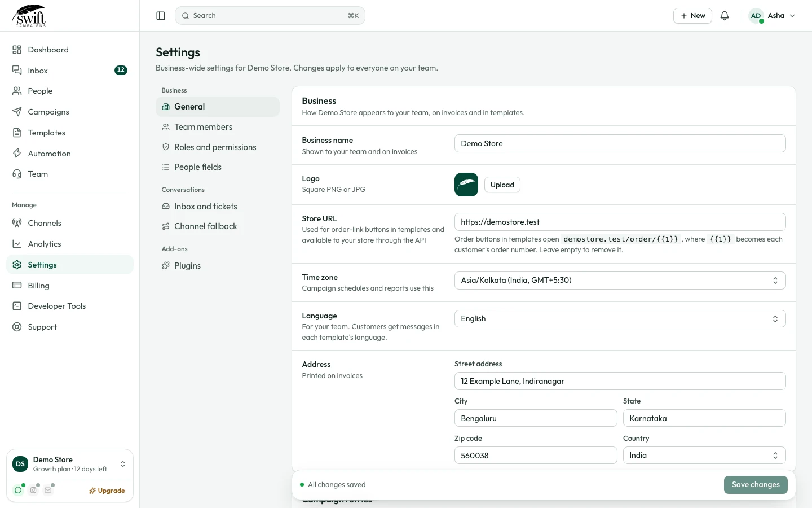Open Inbox and tickets settings
The height and width of the screenshot is (508, 812).
pos(218,207)
